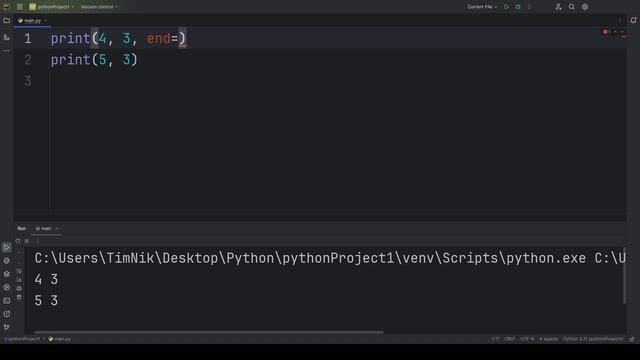Open Version Control Git tool window icon

pos(7,327)
